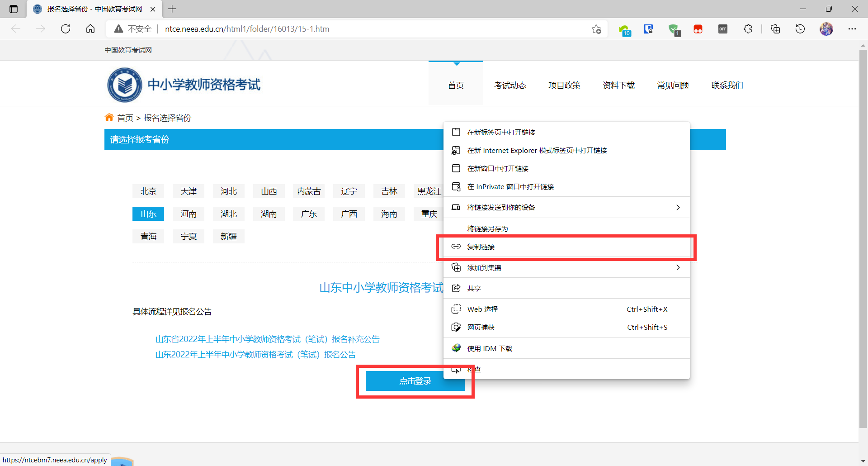Add page to favorites star icon
The width and height of the screenshot is (868, 466).
(596, 29)
